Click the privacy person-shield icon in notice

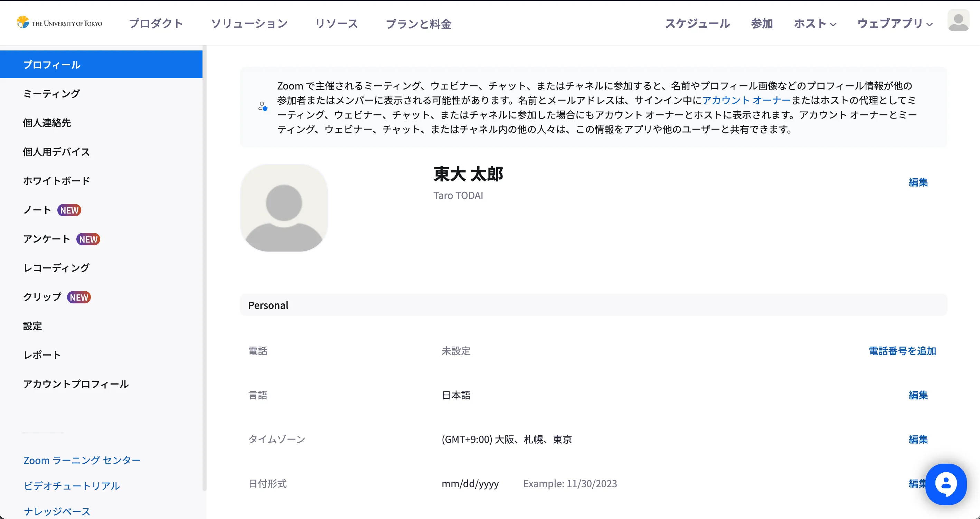point(263,106)
